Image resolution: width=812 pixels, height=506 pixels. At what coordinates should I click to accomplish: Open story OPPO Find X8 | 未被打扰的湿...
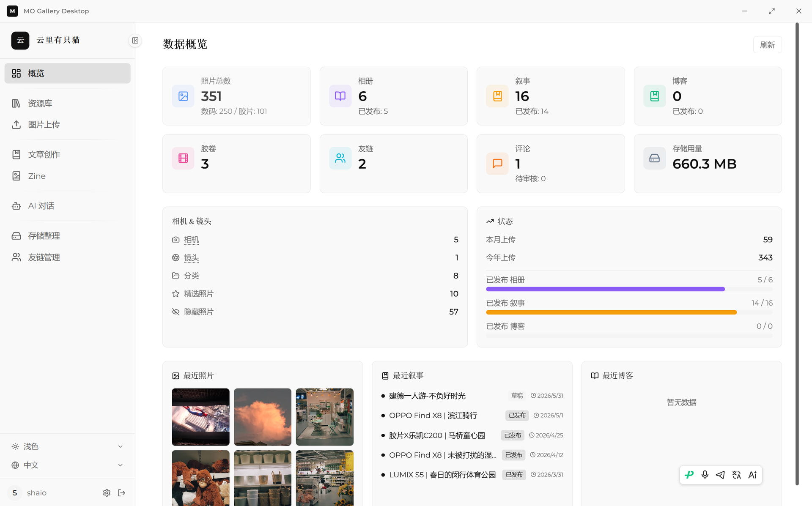tap(443, 455)
